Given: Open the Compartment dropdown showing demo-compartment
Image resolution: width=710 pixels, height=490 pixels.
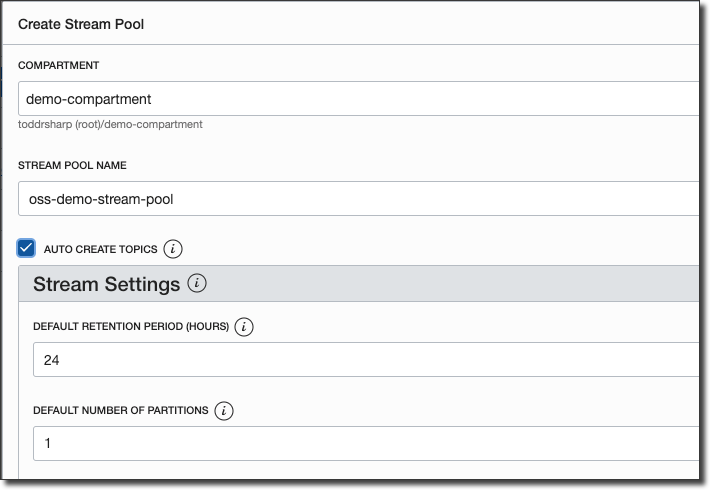Looking at the screenshot, I should coord(360,99).
